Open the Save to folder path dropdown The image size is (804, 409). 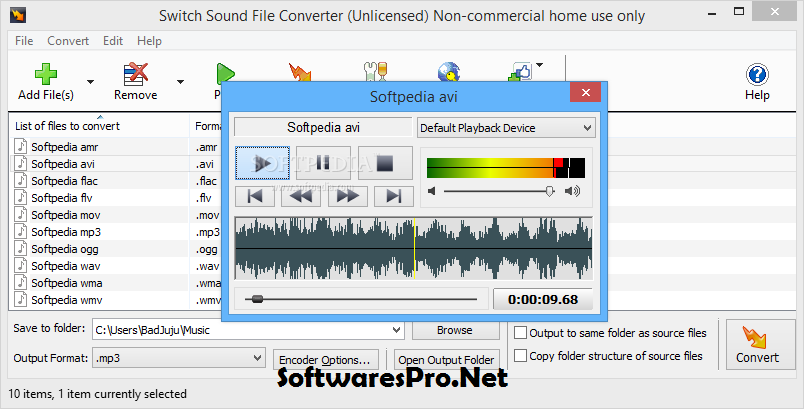[x=396, y=330]
